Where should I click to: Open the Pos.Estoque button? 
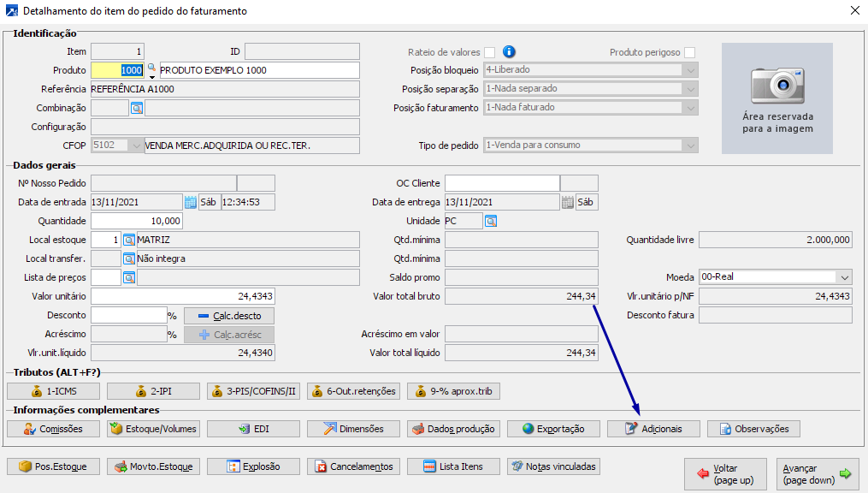[x=54, y=466]
